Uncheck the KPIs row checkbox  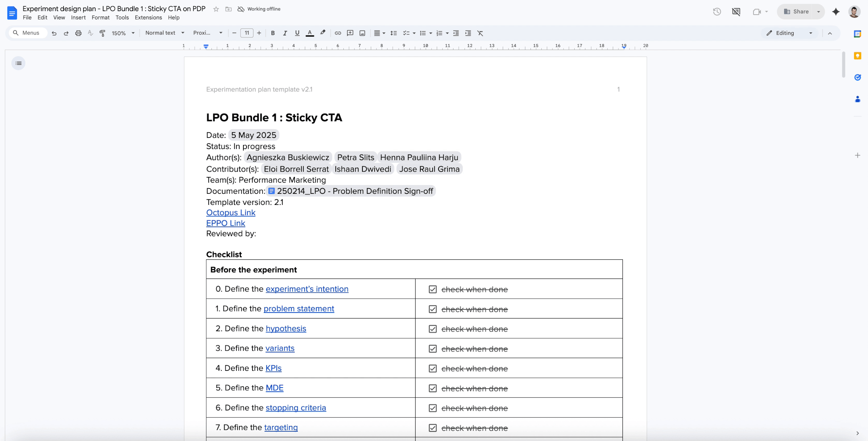point(433,368)
